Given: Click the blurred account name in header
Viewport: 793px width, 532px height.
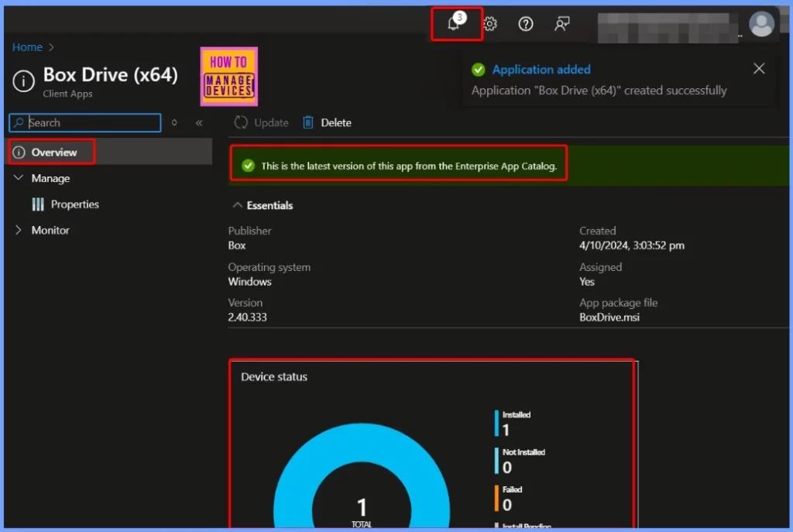Looking at the screenshot, I should tap(667, 28).
